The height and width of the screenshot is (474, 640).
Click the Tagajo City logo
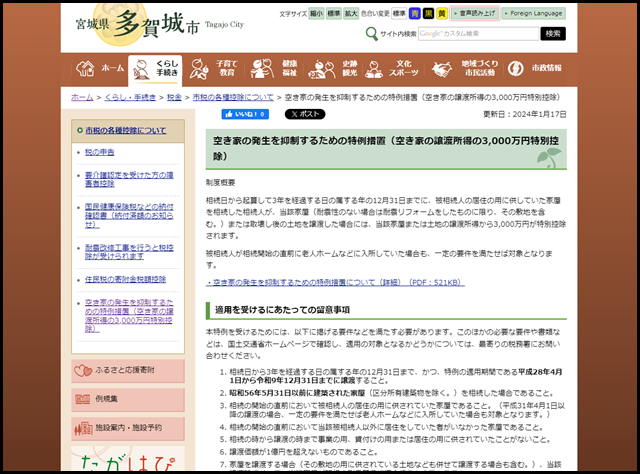point(159,24)
